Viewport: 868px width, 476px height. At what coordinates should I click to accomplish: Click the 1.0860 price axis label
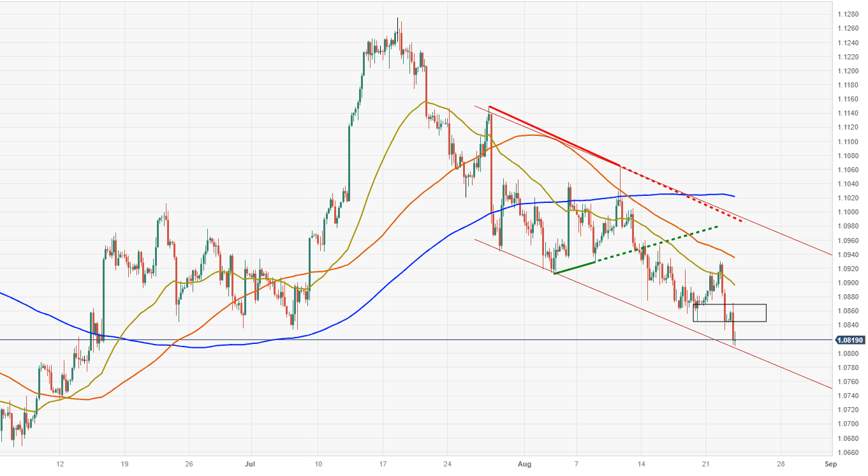pos(849,311)
